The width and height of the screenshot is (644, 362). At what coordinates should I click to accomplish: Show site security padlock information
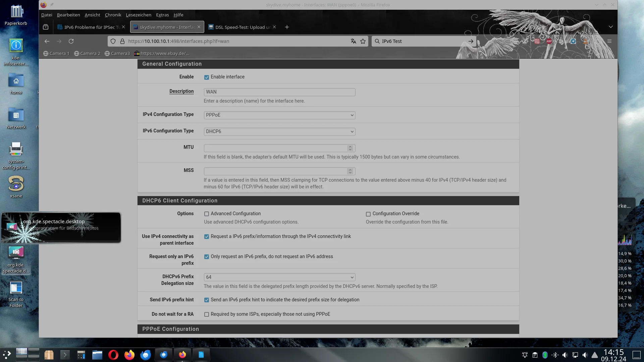tap(122, 41)
